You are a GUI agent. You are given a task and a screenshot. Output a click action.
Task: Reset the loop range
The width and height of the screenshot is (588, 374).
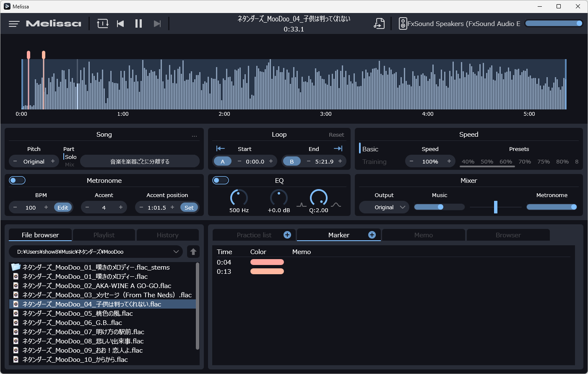[x=336, y=135]
